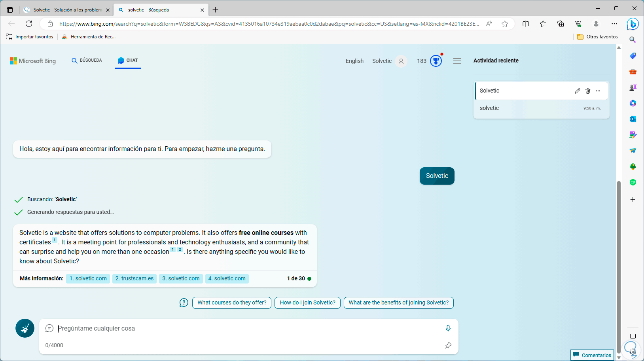Image resolution: width=644 pixels, height=361 pixels.
Task: Open the sidebar Drop paper plane icon
Action: pyautogui.click(x=633, y=151)
